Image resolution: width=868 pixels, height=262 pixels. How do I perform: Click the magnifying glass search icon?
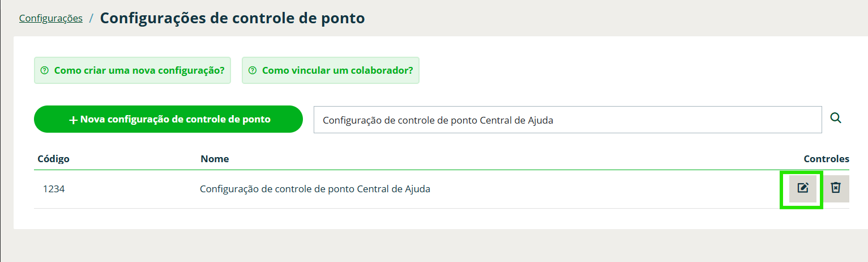[x=836, y=119]
